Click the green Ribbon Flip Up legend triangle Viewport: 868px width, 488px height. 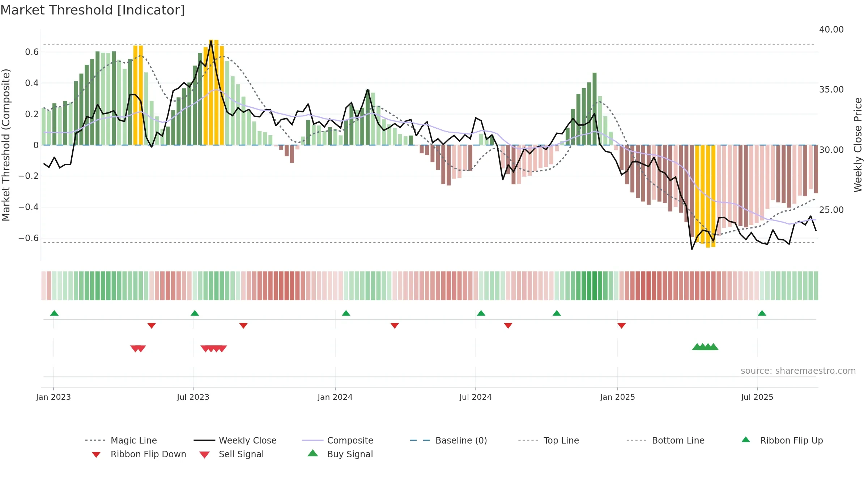tap(746, 440)
